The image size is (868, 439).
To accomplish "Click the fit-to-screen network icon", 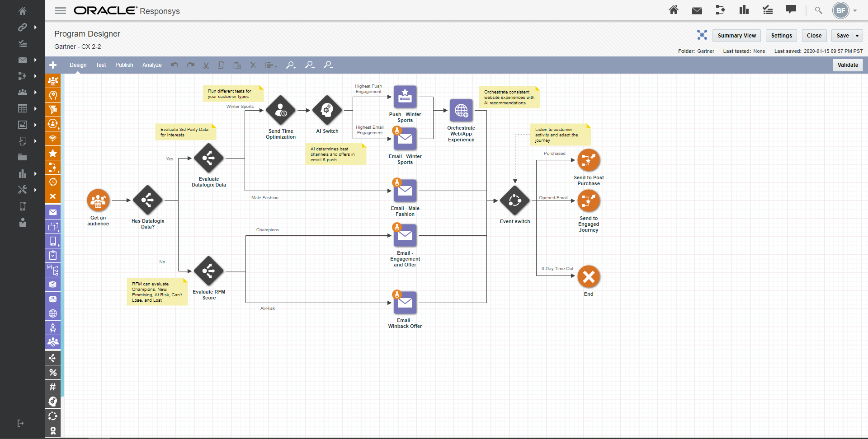I will pos(702,35).
